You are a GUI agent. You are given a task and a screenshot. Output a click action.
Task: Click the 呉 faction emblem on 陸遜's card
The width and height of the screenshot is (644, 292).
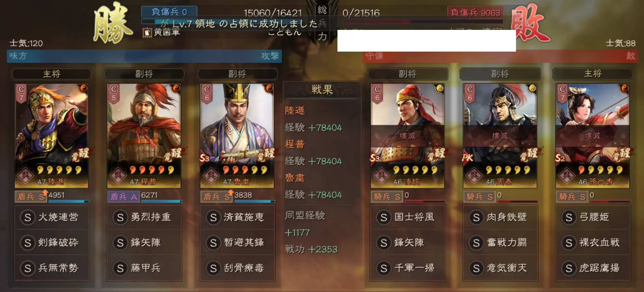pos(25,176)
